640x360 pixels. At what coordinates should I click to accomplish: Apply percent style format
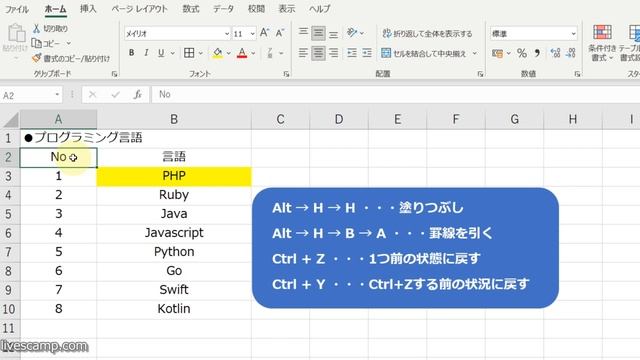pyautogui.click(x=522, y=53)
